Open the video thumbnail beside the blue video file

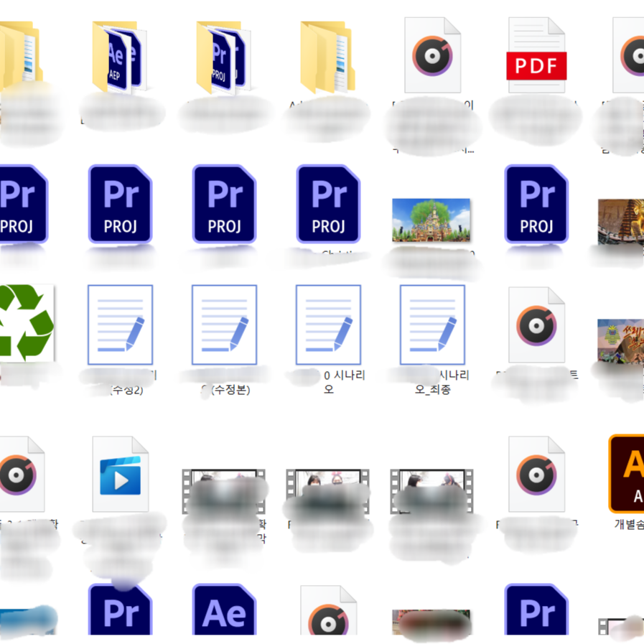224,491
